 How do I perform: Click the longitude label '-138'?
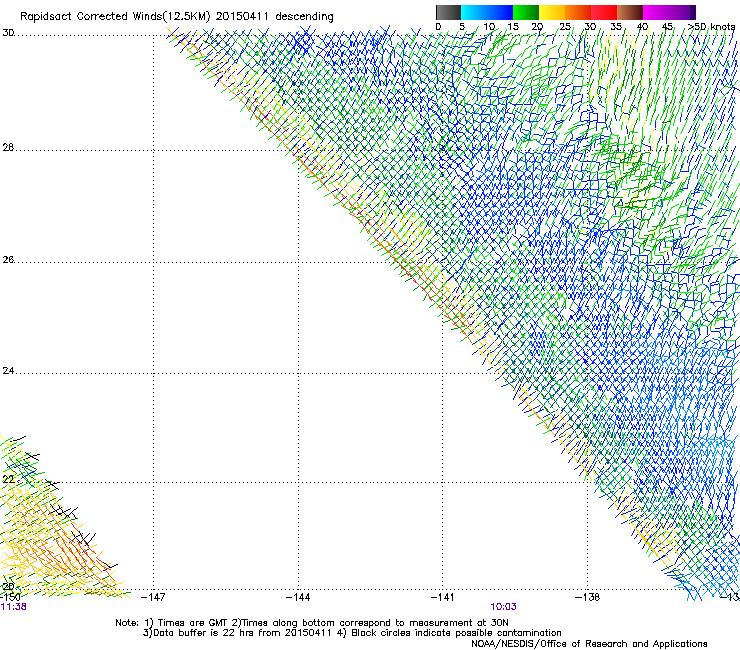[x=588, y=597]
